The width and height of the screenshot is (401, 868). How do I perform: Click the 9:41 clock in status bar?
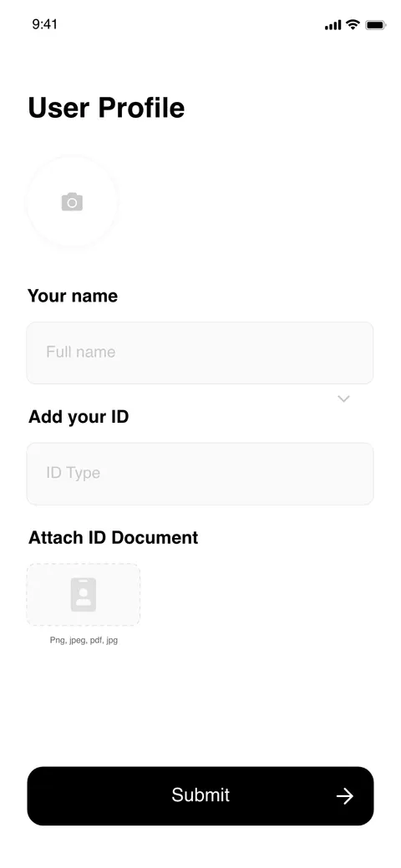click(45, 23)
